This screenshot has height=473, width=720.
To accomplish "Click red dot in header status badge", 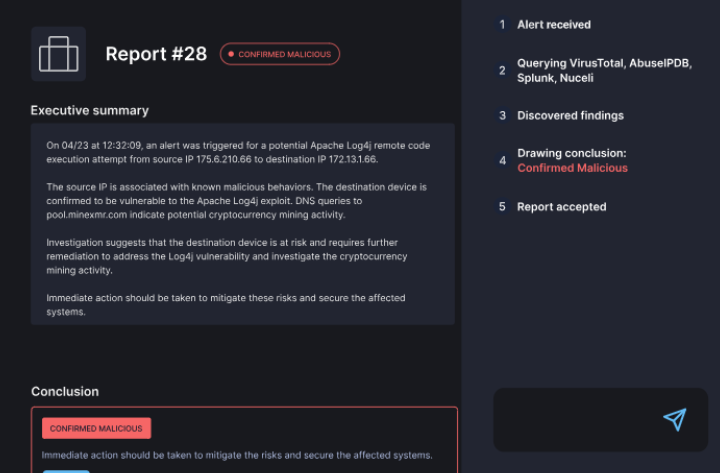I will (231, 54).
